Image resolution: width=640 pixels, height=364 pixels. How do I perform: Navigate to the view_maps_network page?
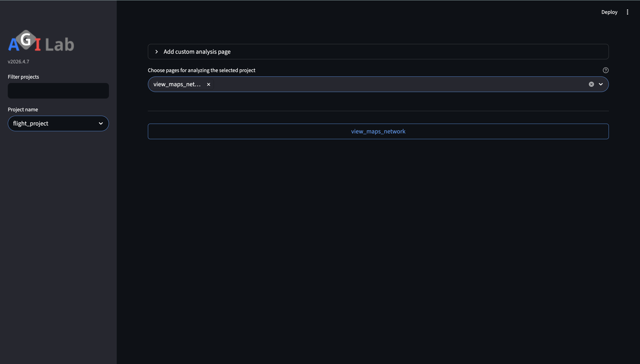(x=378, y=131)
